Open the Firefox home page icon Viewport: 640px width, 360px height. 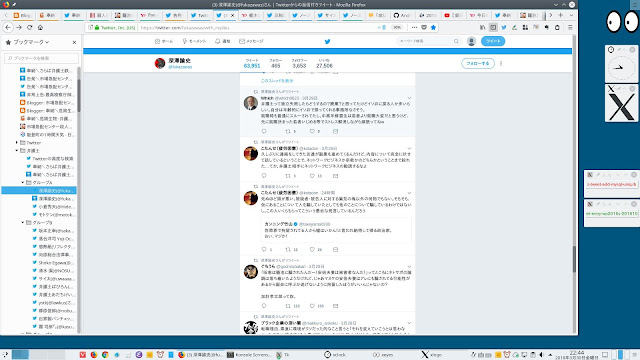pos(40,27)
